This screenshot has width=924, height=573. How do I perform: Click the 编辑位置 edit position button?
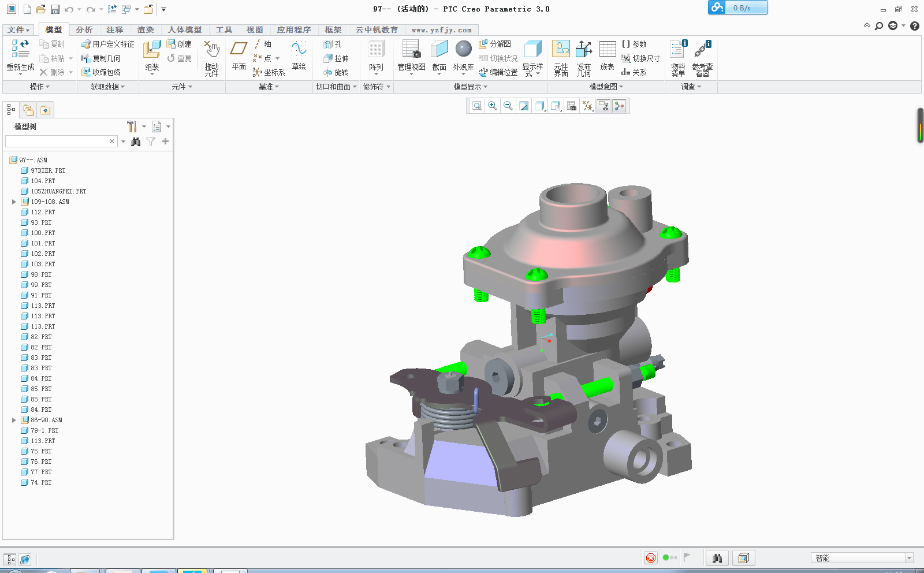tap(498, 72)
